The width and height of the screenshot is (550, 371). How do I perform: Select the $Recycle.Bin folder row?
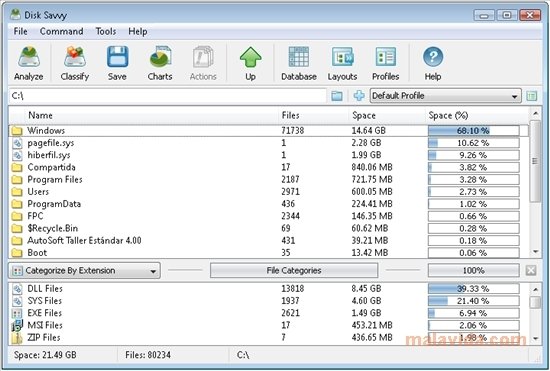(268, 229)
